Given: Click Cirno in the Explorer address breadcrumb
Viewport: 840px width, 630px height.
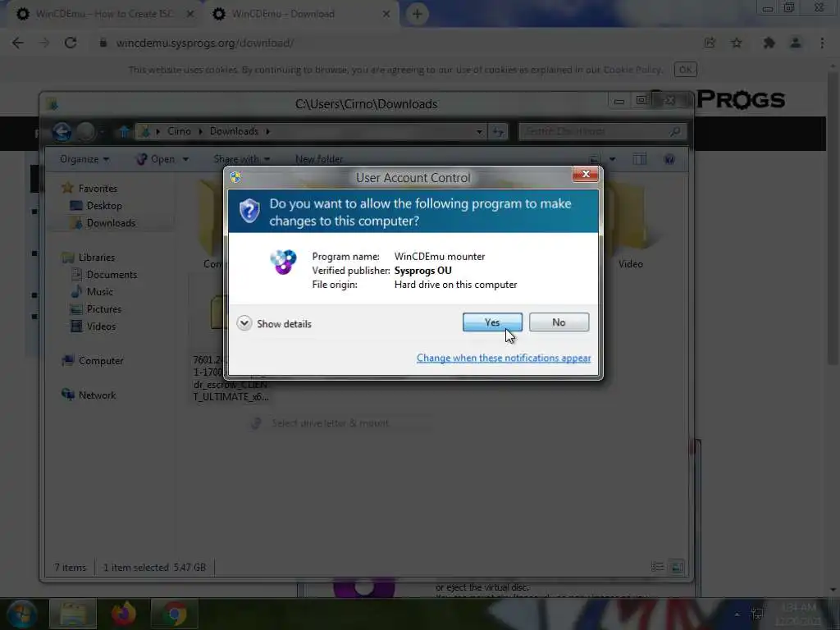Looking at the screenshot, I should click(x=179, y=131).
